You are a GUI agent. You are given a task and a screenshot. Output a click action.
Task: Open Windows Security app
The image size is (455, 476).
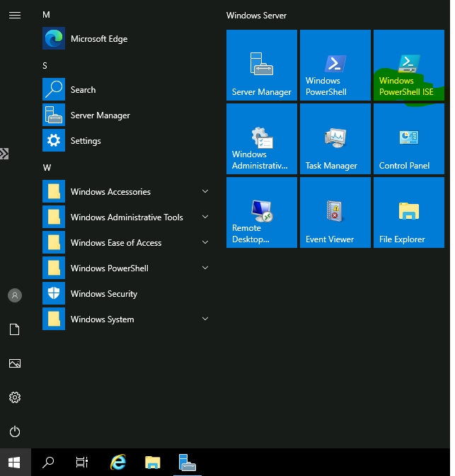coord(126,293)
